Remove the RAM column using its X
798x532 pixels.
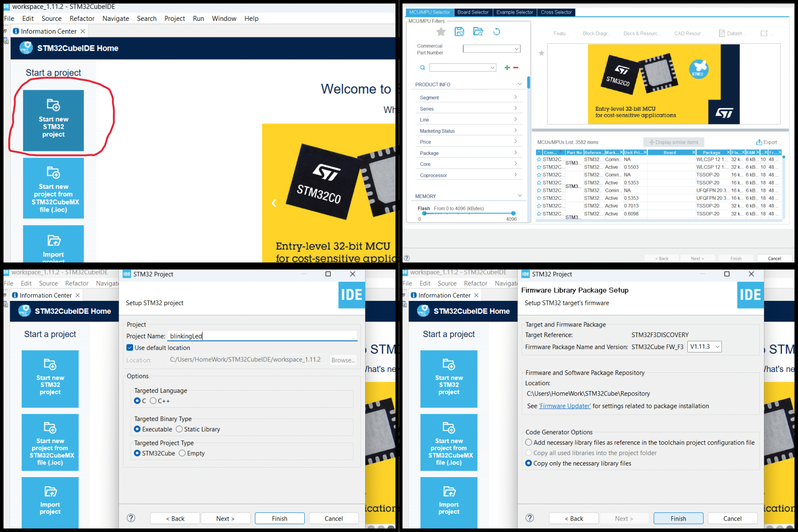tap(758, 152)
